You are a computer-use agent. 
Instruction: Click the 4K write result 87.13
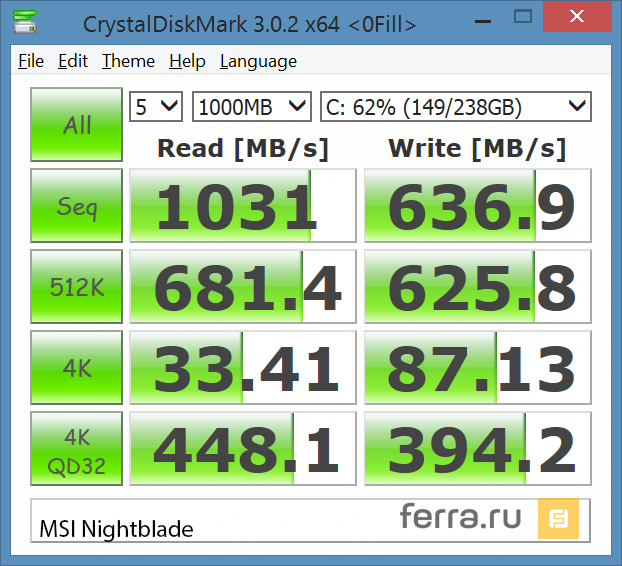(x=477, y=368)
